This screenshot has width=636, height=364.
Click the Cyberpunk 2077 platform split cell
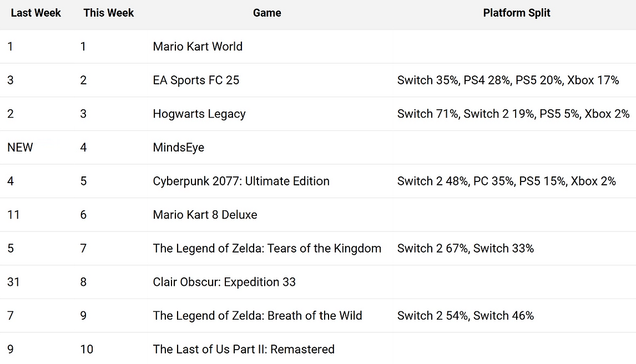coord(506,181)
